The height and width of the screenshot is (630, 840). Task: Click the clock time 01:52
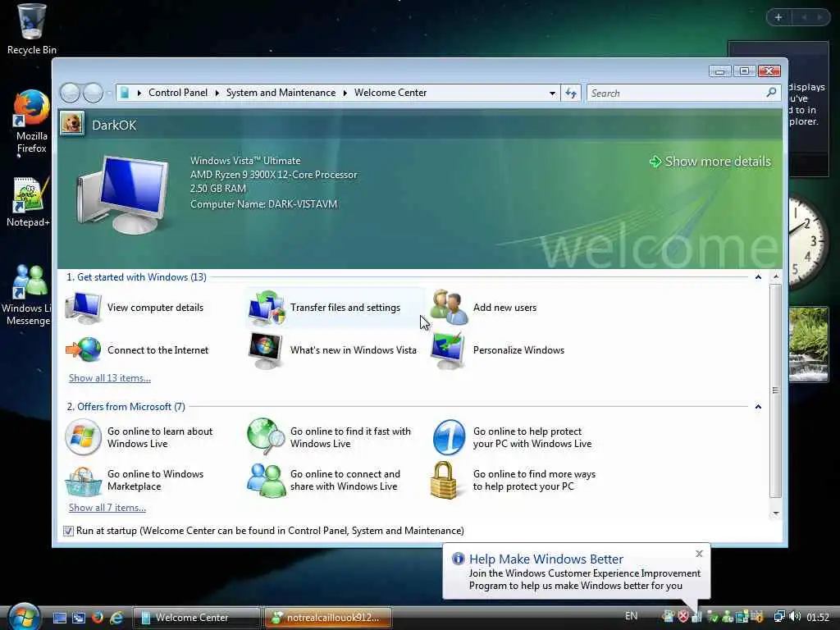pyautogui.click(x=818, y=617)
